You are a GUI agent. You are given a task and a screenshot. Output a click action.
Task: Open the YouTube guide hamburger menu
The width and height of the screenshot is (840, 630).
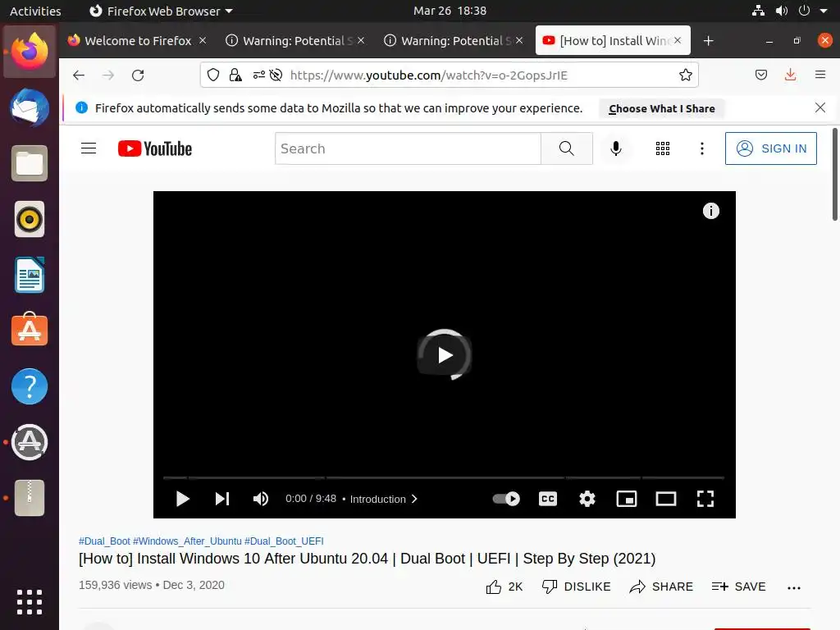click(89, 148)
